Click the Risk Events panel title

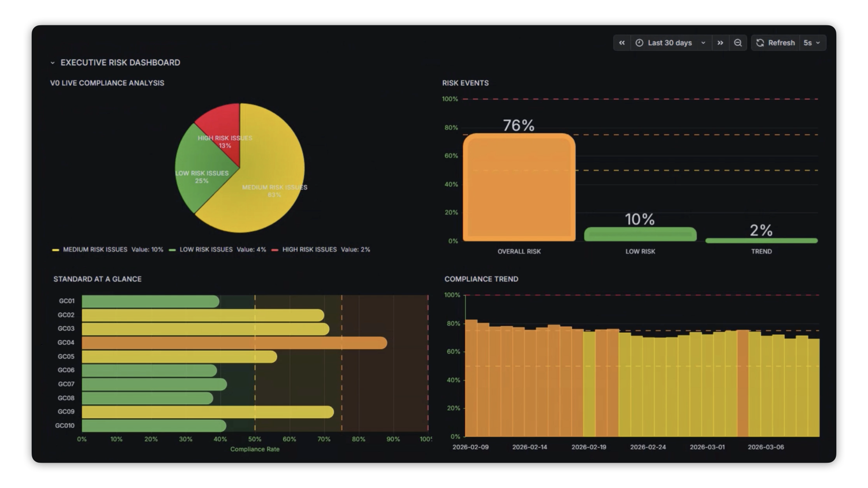point(465,83)
